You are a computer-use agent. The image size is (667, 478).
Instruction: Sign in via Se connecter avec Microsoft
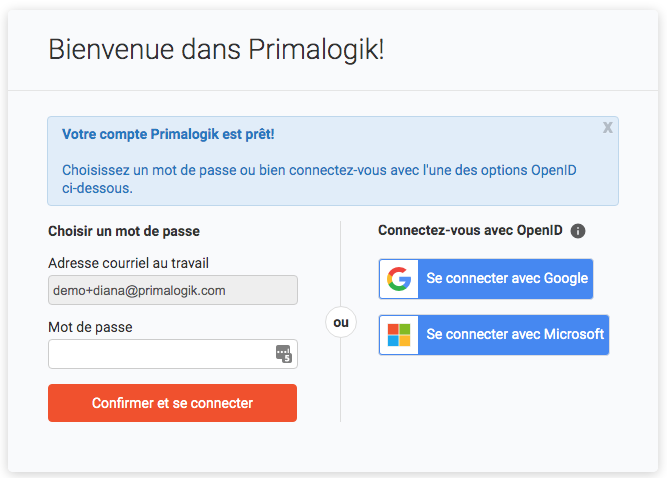(494, 335)
